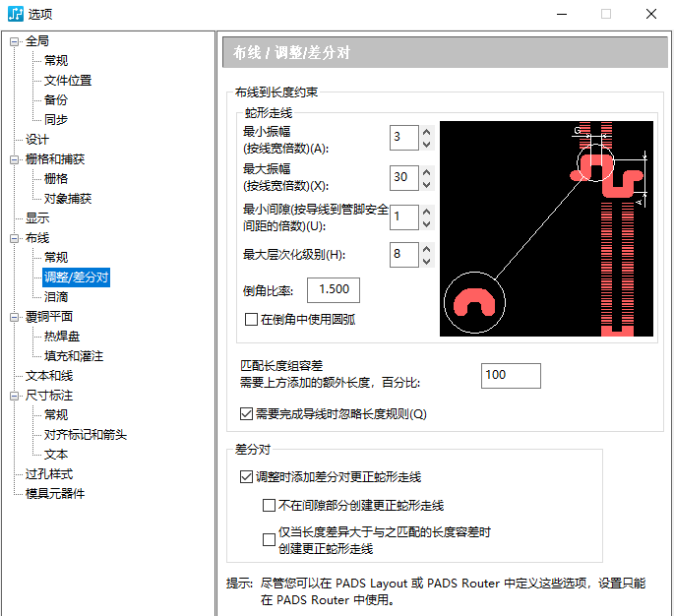
Task: Open the 设计 options page
Action: [37, 140]
